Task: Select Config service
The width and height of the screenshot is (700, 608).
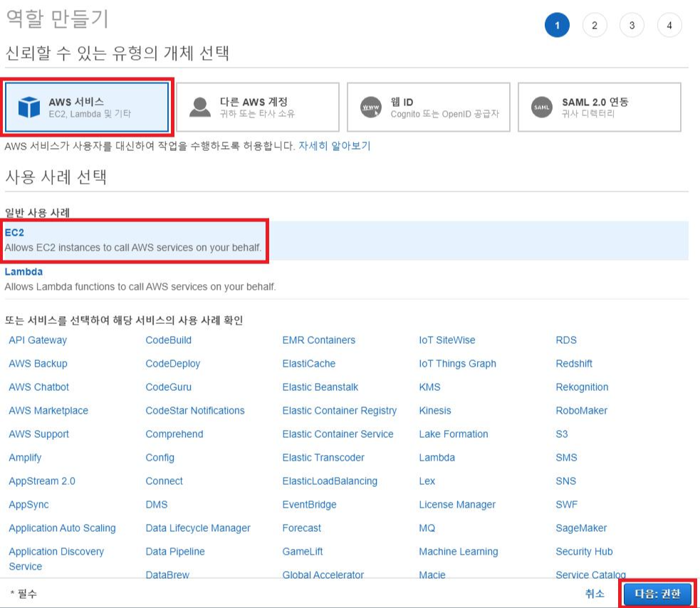Action: tap(160, 458)
